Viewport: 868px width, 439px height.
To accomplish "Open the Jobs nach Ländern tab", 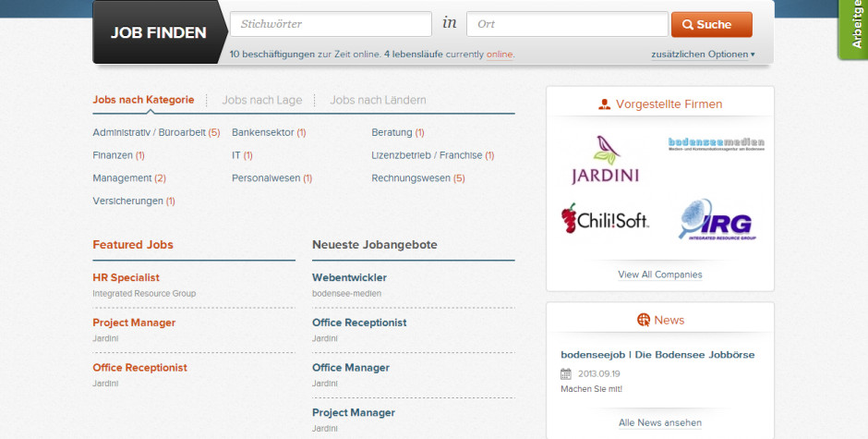I will [378, 100].
